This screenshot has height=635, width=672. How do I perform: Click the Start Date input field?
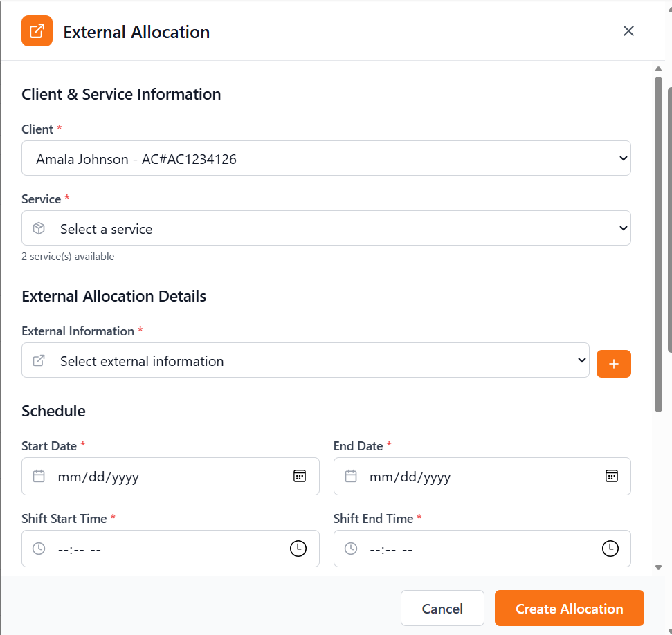click(159, 477)
